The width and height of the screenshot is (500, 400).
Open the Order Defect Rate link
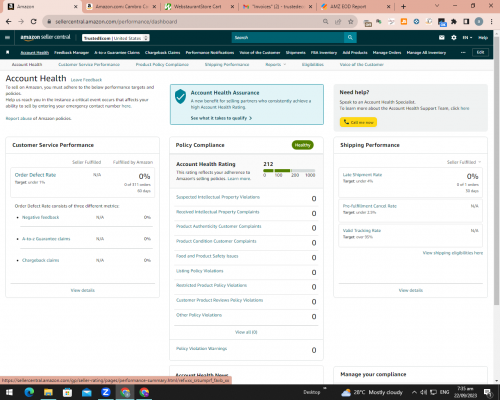click(35, 175)
